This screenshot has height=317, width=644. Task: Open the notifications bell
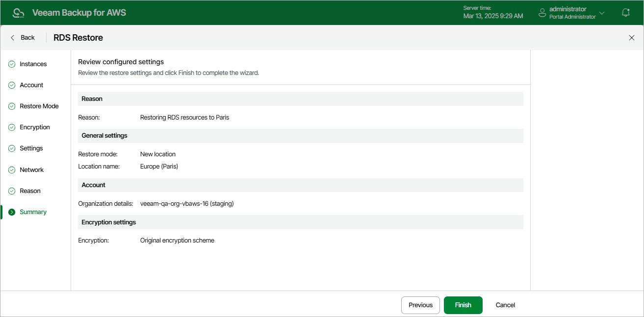click(625, 13)
